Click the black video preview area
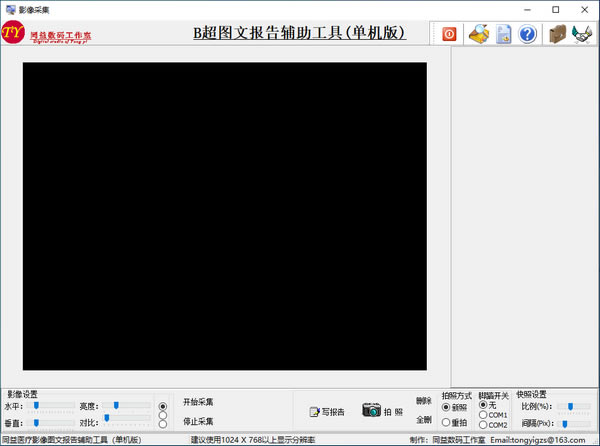Viewport: 600px width, 446px height. click(x=225, y=216)
